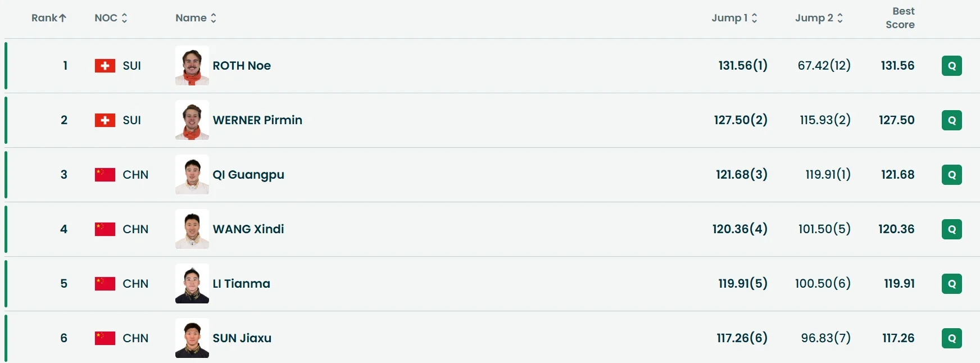The width and height of the screenshot is (980, 363).
Task: Sort by NOC column arrows
Action: (124, 18)
